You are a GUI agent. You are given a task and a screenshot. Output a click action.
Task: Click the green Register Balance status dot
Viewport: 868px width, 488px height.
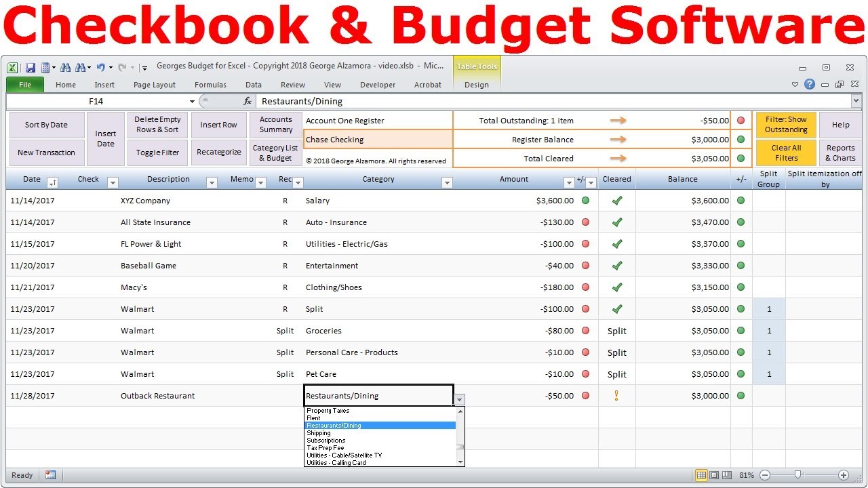click(741, 140)
